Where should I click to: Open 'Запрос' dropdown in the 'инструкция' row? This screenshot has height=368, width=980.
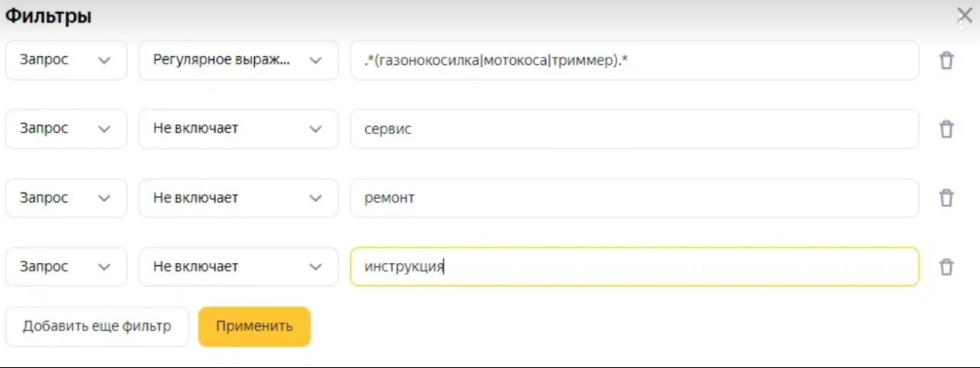[x=66, y=267]
